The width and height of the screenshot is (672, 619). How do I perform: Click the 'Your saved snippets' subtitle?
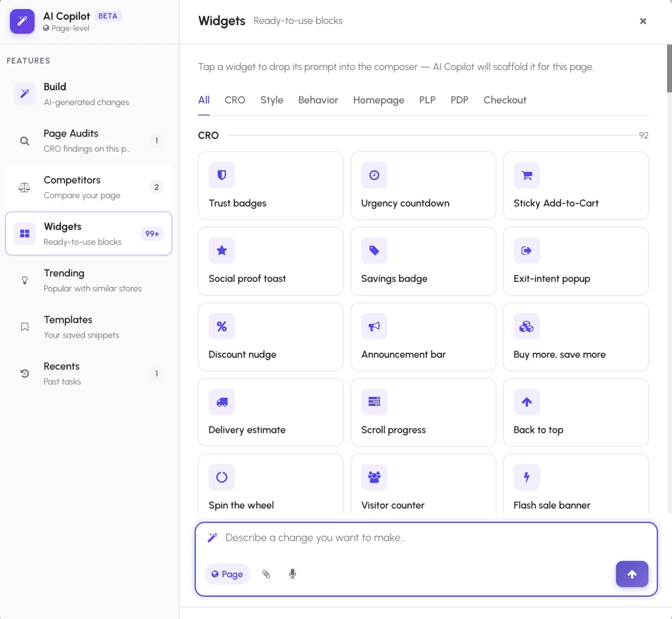[x=81, y=335]
